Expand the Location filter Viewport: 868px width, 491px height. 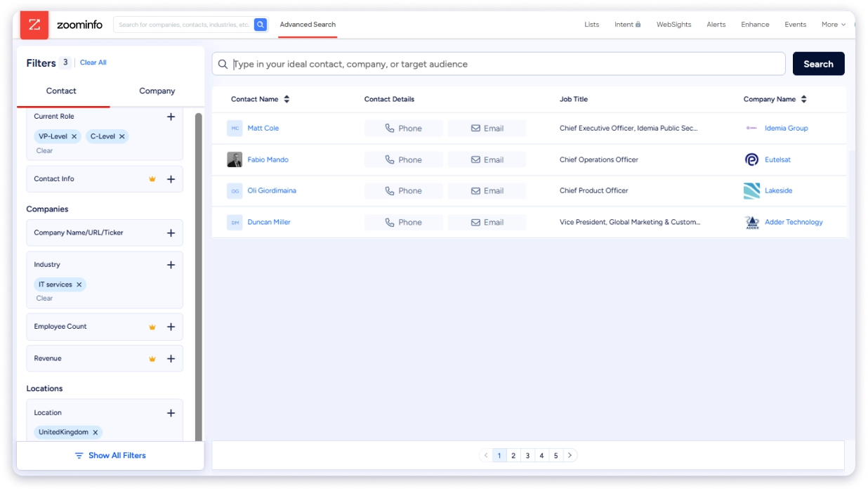pyautogui.click(x=171, y=413)
